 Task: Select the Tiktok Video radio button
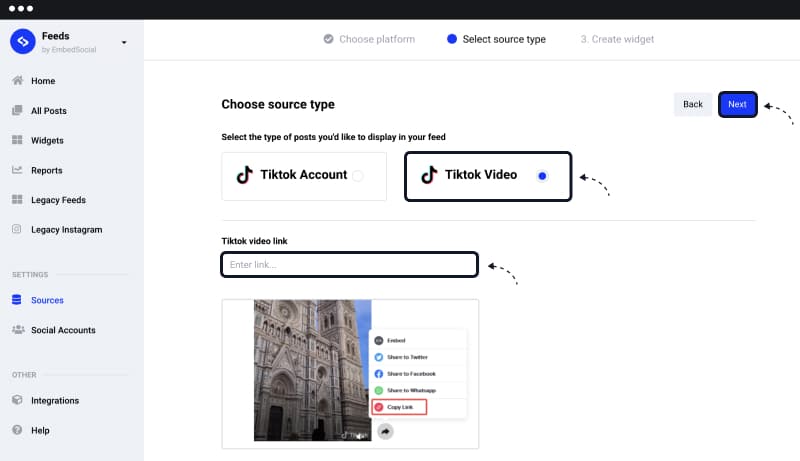coord(542,176)
